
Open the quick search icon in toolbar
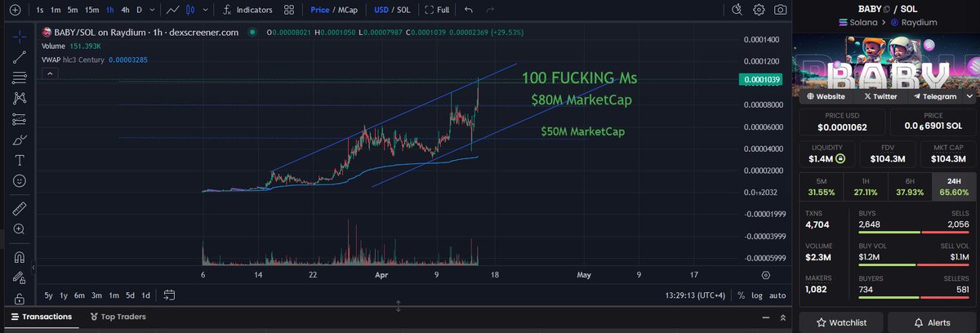[737, 10]
